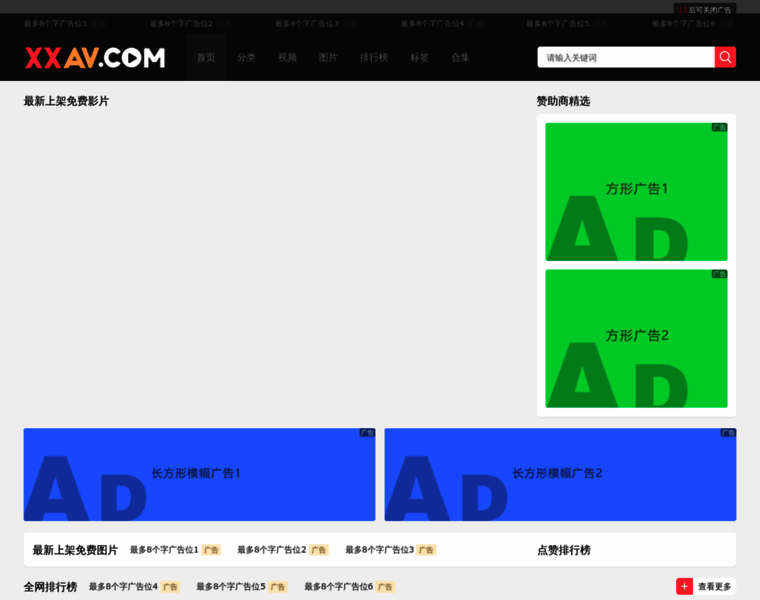Click the 最新上架免费影片 heading
760x600 pixels.
point(66,101)
